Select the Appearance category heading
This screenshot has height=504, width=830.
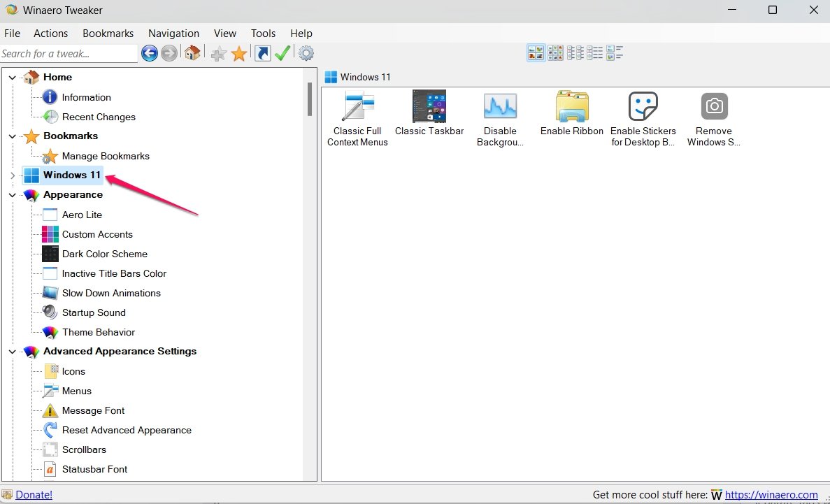[73, 195]
